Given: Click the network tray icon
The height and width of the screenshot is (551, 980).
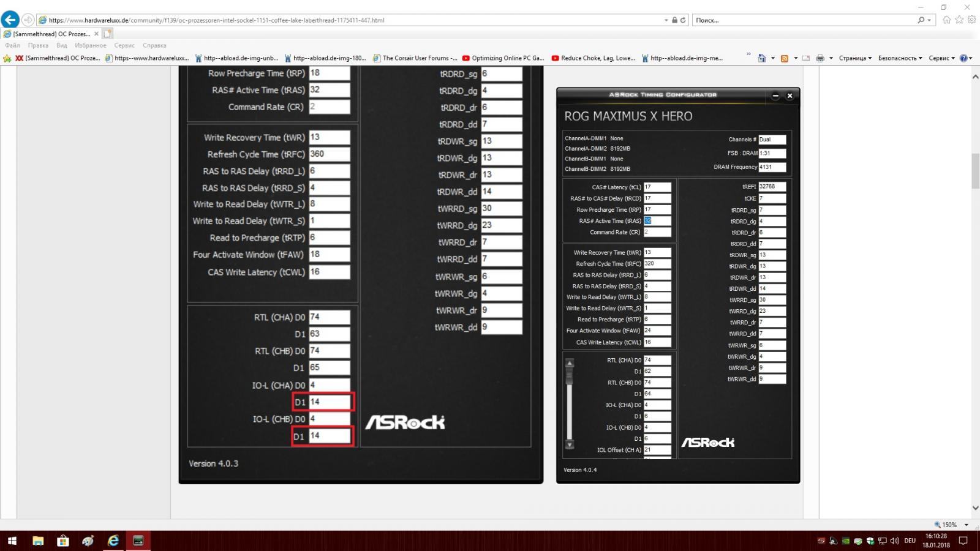Looking at the screenshot, I should point(883,541).
